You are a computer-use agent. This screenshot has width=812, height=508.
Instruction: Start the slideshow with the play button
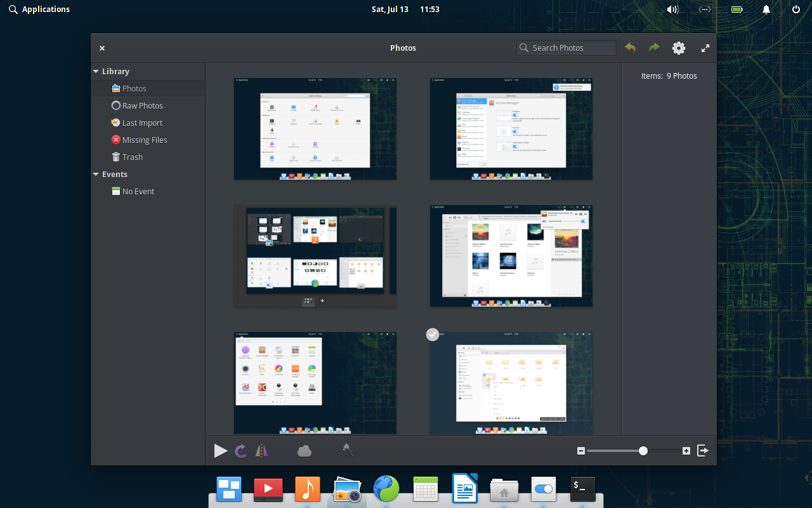220,451
